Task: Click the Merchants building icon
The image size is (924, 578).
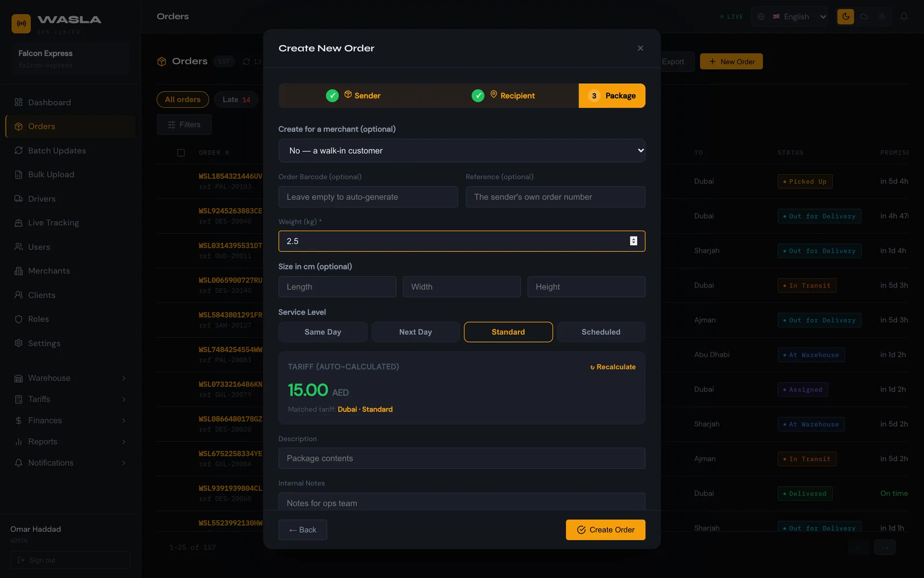Action: click(x=19, y=271)
